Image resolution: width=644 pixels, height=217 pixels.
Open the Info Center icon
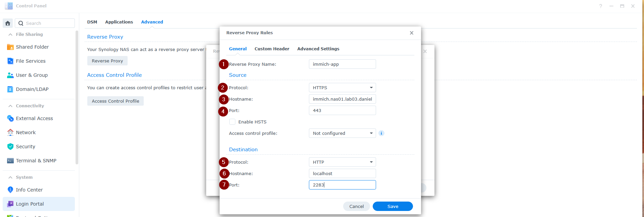click(x=10, y=190)
